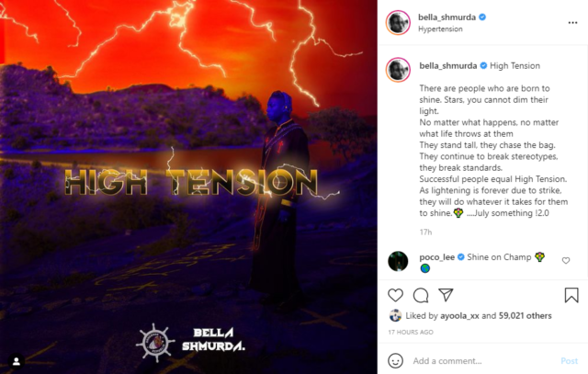588x374 pixels.
Task: Open the emoji picker smiley icon
Action: [x=395, y=361]
